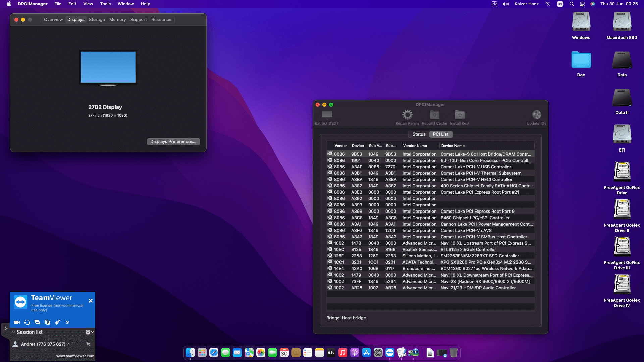
Task: Switch to the Overview tab
Action: coord(53,20)
